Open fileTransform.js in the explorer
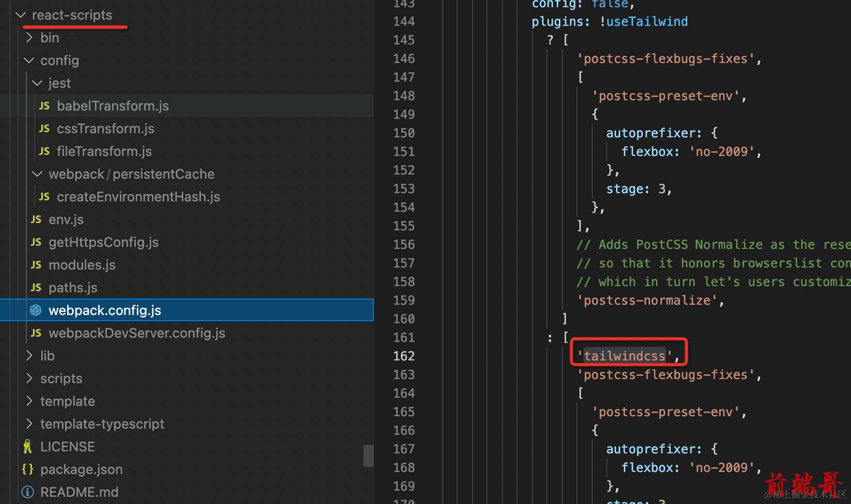The height and width of the screenshot is (504, 851). tap(104, 151)
